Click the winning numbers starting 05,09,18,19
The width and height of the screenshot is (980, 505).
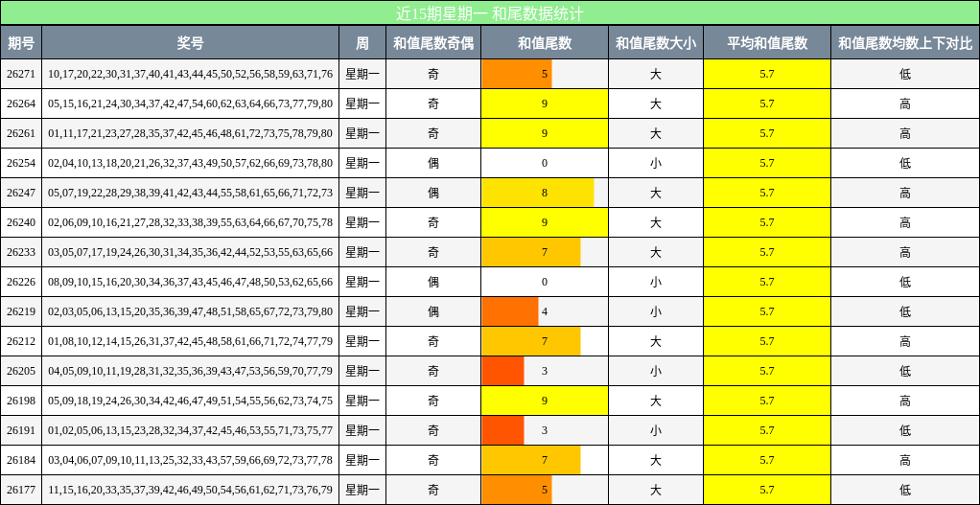click(x=190, y=401)
